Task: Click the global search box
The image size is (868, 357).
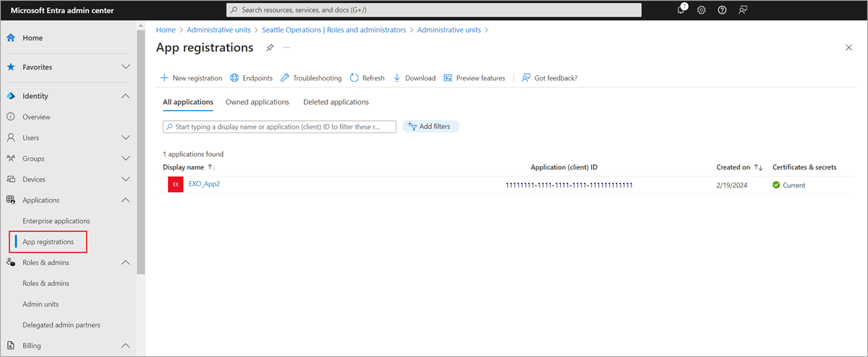Action: (434, 10)
